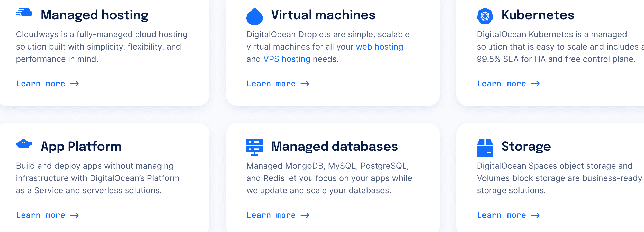Image resolution: width=644 pixels, height=232 pixels.
Task: Click the text 'DigitalOcean Spaces object storage and'
Action: (x=555, y=166)
